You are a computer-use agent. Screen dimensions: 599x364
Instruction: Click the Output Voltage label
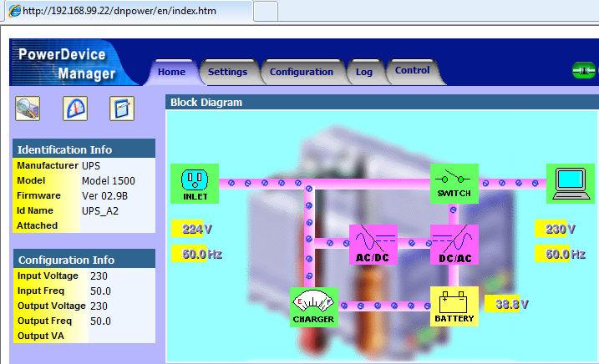coord(52,306)
